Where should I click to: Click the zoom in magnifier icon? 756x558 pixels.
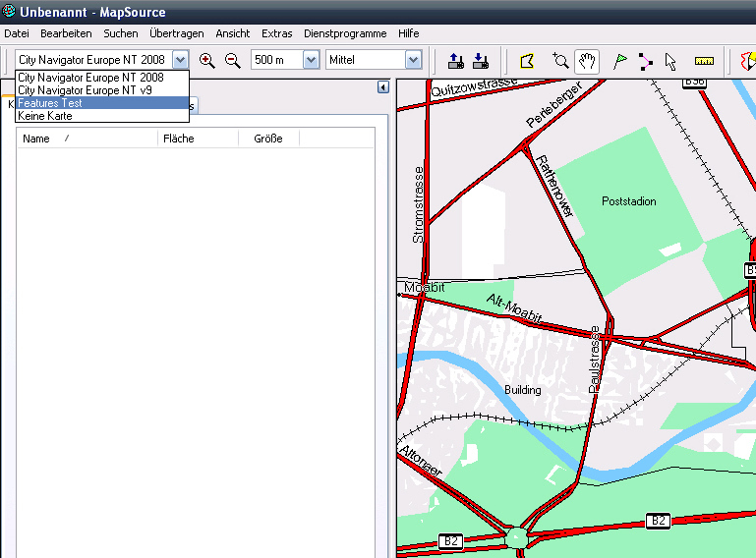(206, 60)
